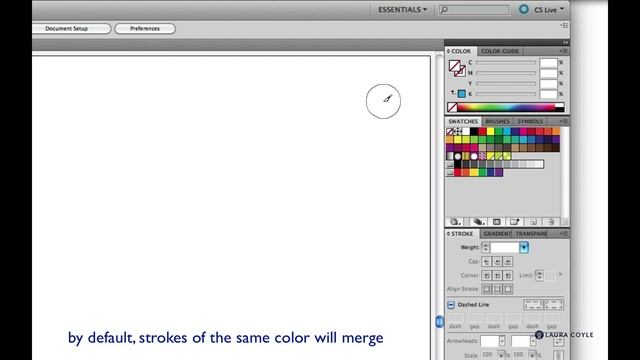Open the Color panel options menu
This screenshot has height=360, width=640.
point(564,51)
